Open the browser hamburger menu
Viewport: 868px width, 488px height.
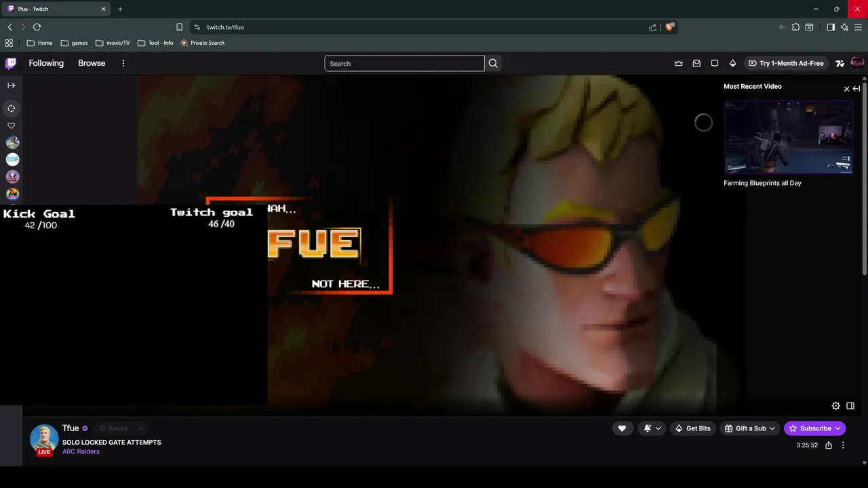pyautogui.click(x=859, y=27)
